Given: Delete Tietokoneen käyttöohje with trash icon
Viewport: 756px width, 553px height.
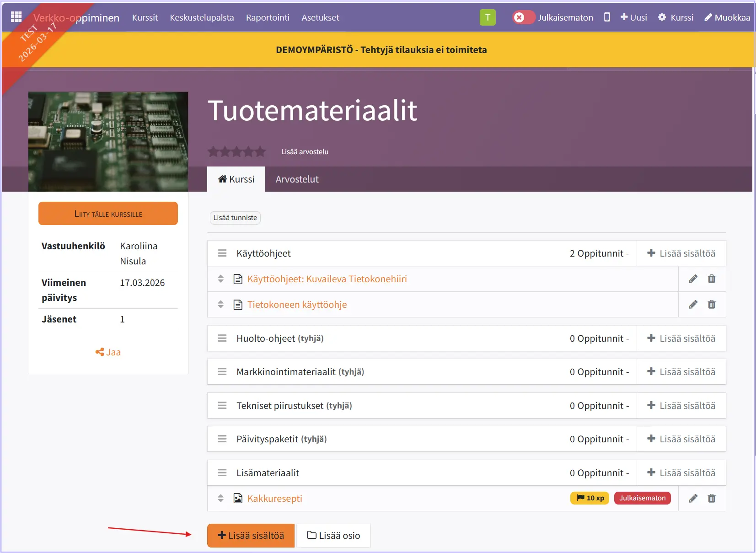Looking at the screenshot, I should (711, 305).
